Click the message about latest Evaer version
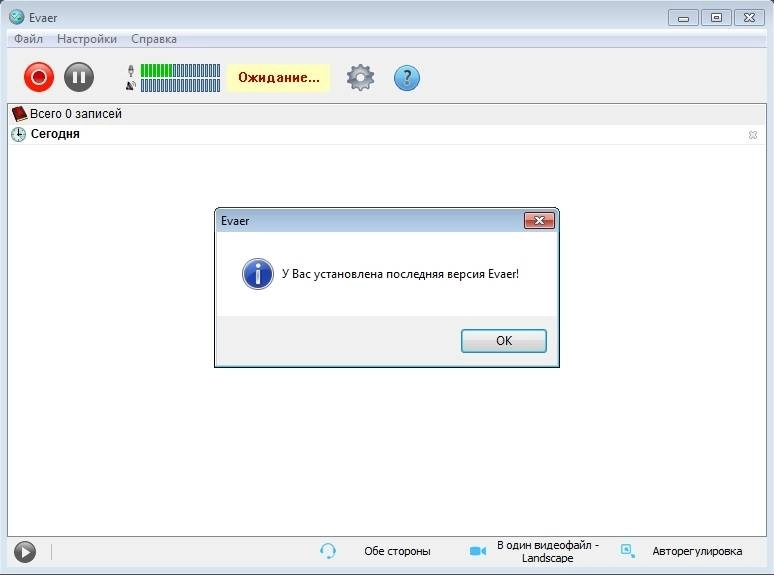 (400, 274)
